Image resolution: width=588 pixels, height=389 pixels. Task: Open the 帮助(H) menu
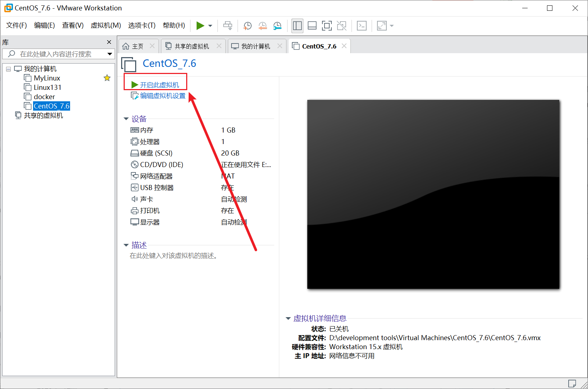coord(174,26)
